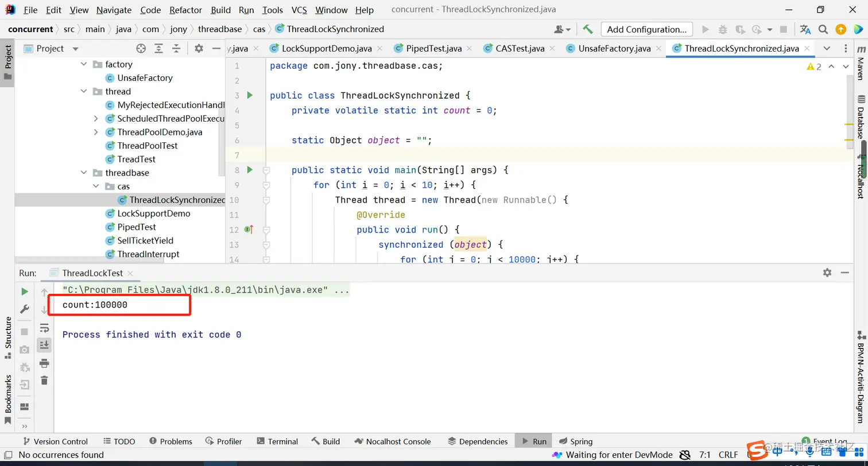Open the Problems tool window
This screenshot has height=466, width=868.
[170, 441]
